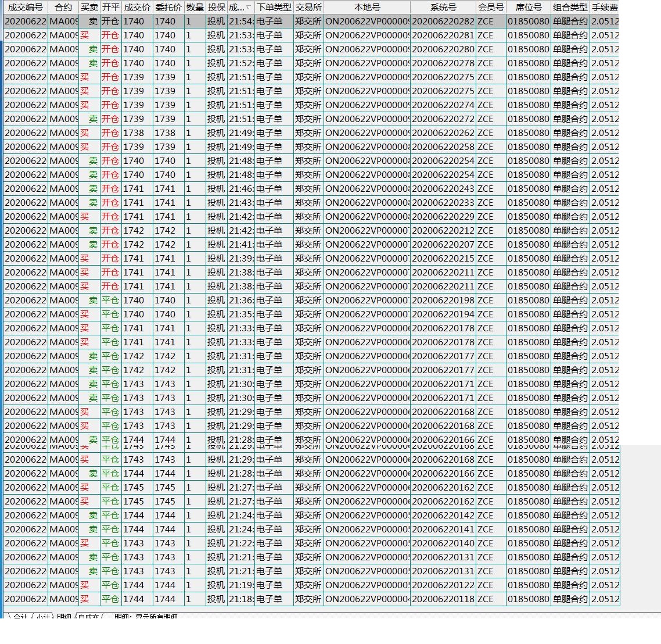Click the 21:54 trade time cell
Screen dimensions: 661x644
tap(240, 21)
